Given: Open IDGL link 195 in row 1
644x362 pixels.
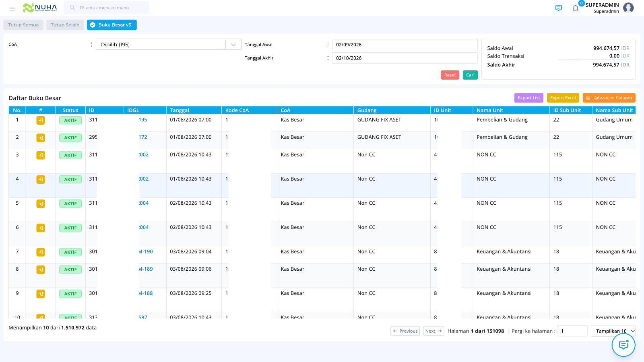Looking at the screenshot, I should coord(143,120).
